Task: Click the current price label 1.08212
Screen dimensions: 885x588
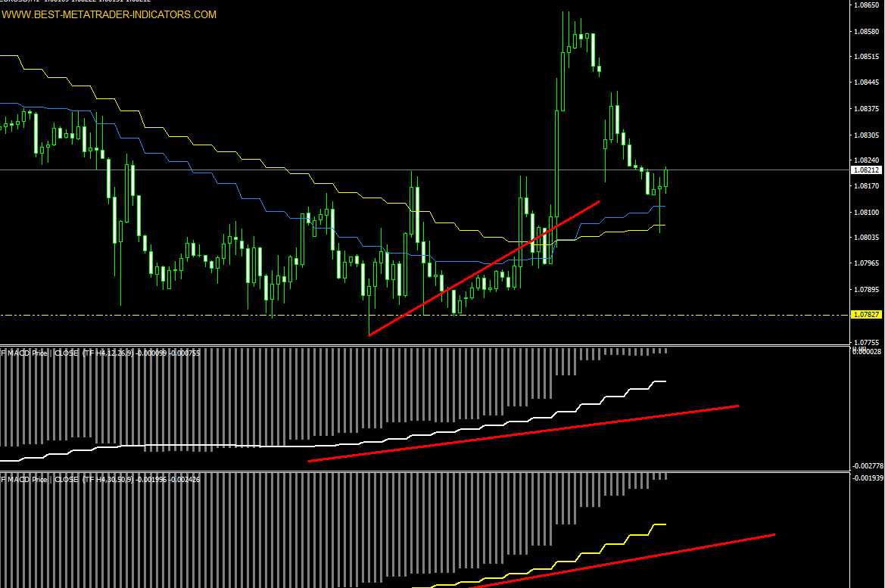Action: (x=866, y=170)
